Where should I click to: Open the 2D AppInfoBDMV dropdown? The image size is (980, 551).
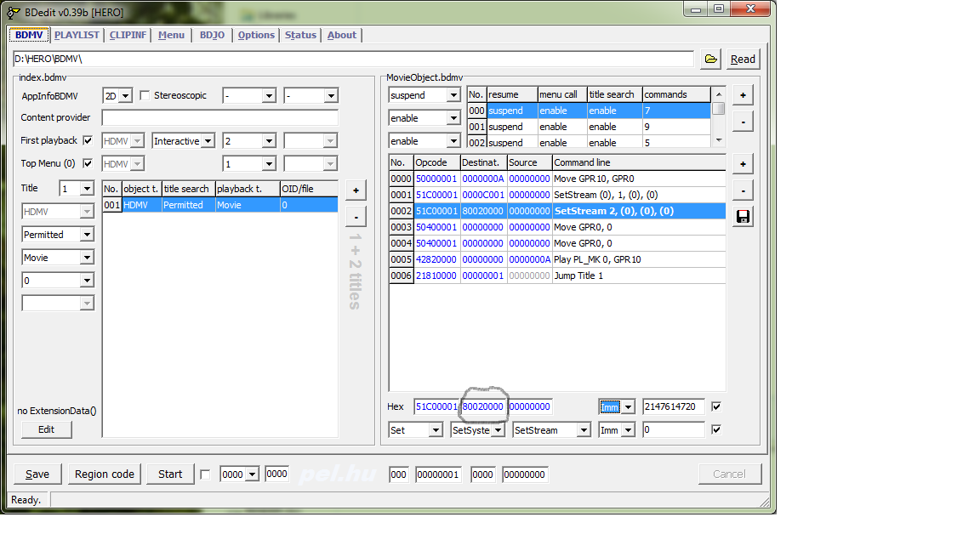126,95
